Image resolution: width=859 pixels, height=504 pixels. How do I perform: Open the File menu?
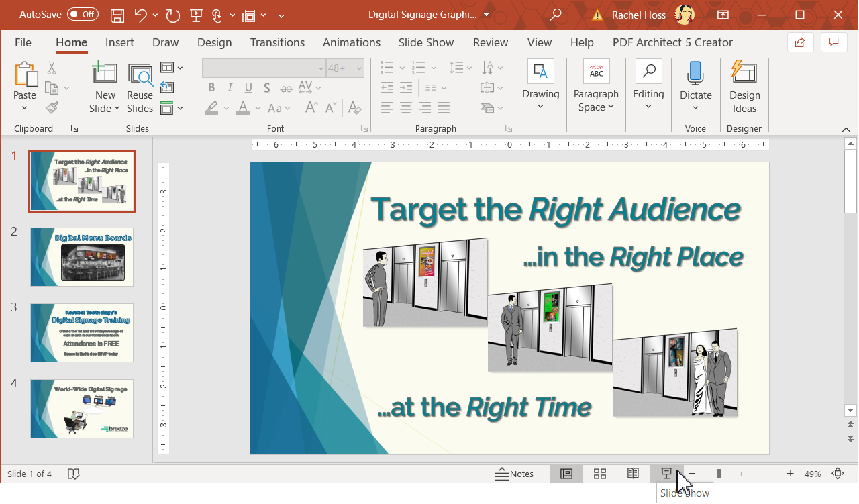point(23,42)
